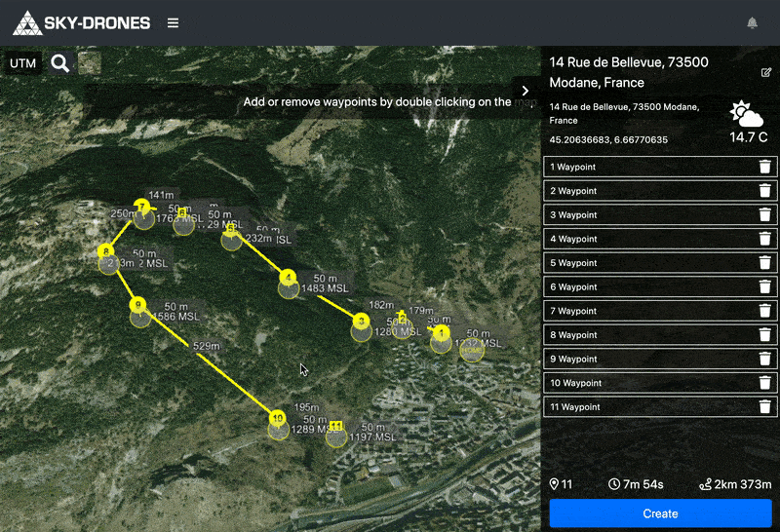Remove waypoint 7 with its trash icon
Screen dimensions: 780x532
tap(765, 311)
